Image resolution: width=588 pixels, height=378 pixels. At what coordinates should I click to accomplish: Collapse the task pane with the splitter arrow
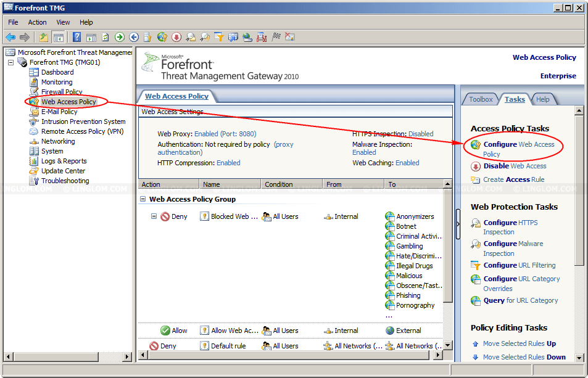pos(458,224)
